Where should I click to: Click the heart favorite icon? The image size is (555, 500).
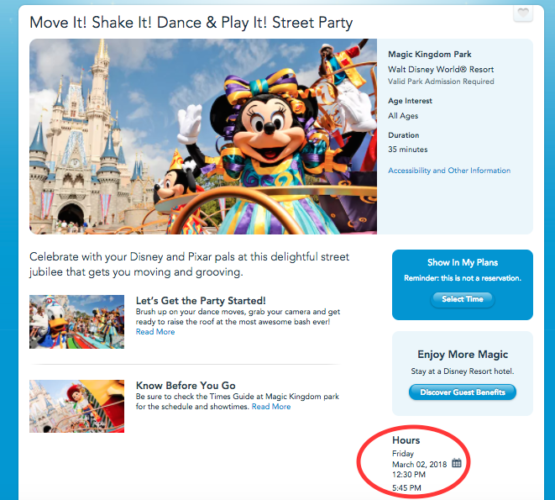[x=523, y=13]
